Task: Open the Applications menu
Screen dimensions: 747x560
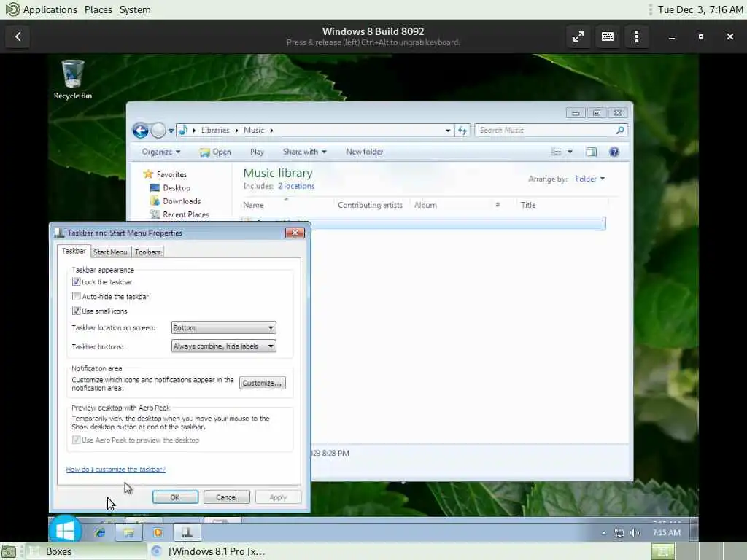Action: (50, 9)
